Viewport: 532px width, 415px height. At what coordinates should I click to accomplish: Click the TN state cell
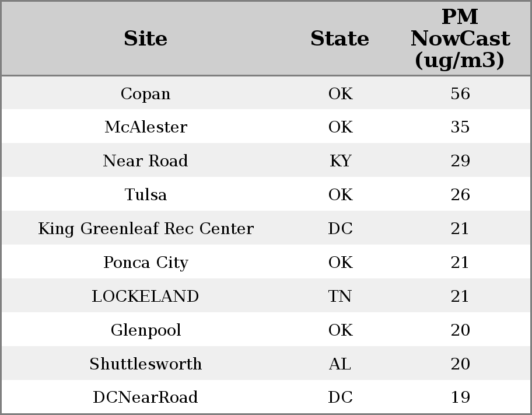point(340,297)
